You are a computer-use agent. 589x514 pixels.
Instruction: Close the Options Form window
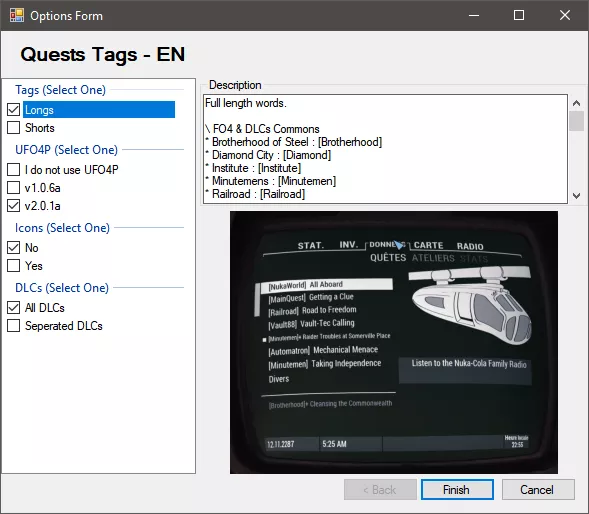(x=565, y=15)
